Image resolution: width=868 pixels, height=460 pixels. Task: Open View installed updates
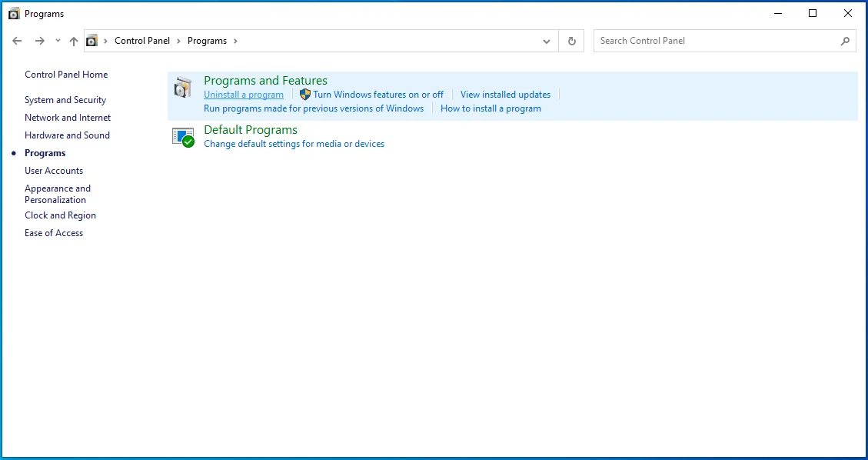point(505,95)
